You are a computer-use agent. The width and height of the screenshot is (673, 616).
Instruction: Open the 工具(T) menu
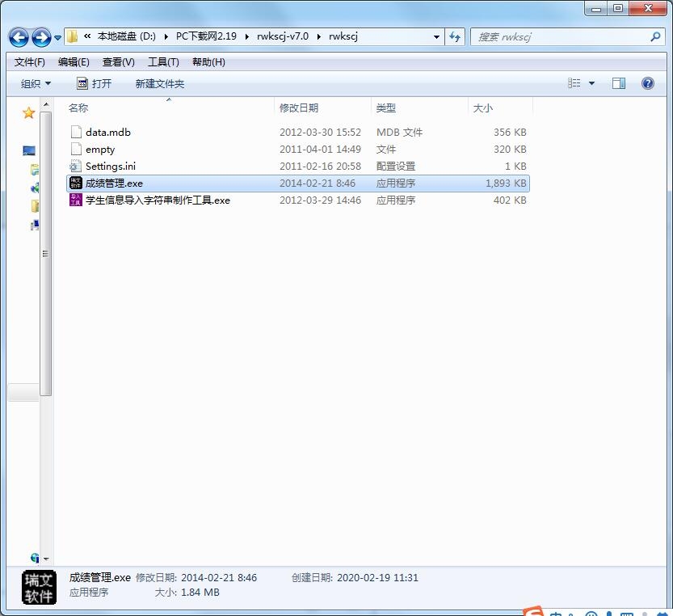tap(163, 62)
